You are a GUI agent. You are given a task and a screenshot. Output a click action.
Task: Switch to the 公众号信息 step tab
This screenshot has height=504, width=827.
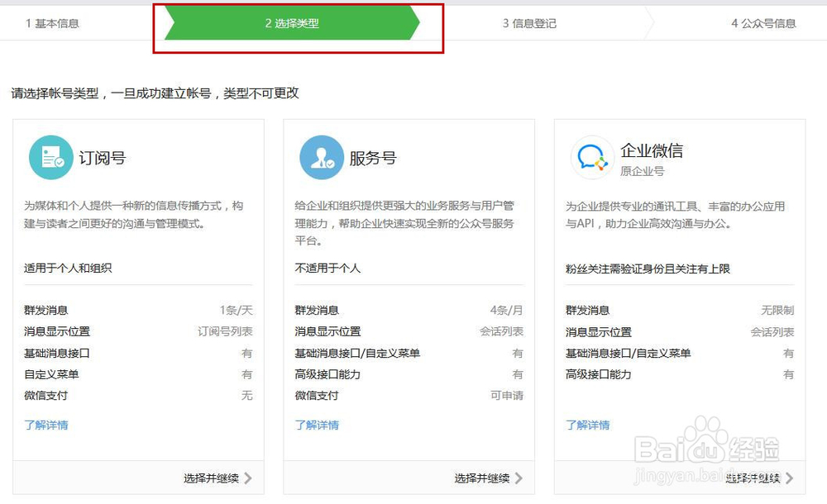(x=762, y=24)
